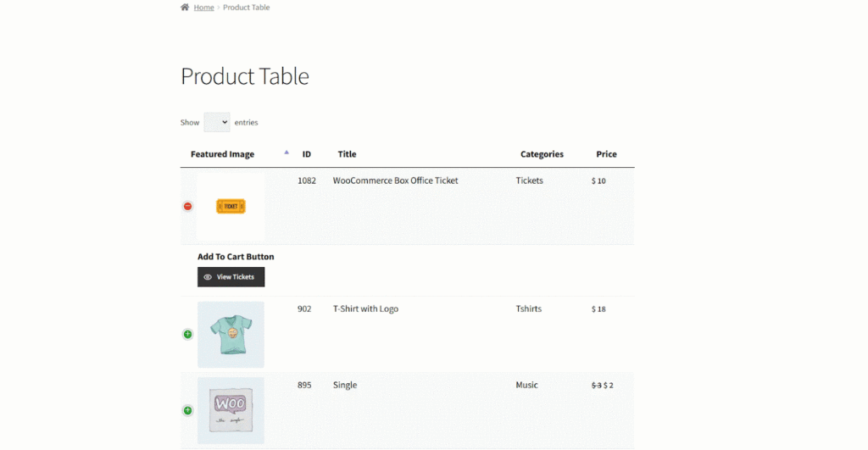868x450 pixels.
Task: Open the Home breadcrumb link
Action: (x=203, y=8)
